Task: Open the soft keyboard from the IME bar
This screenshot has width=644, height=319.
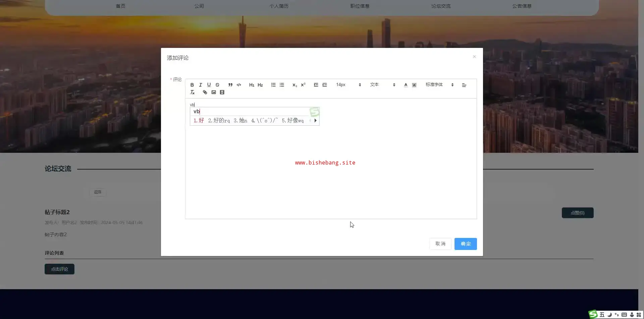Action: click(x=624, y=315)
